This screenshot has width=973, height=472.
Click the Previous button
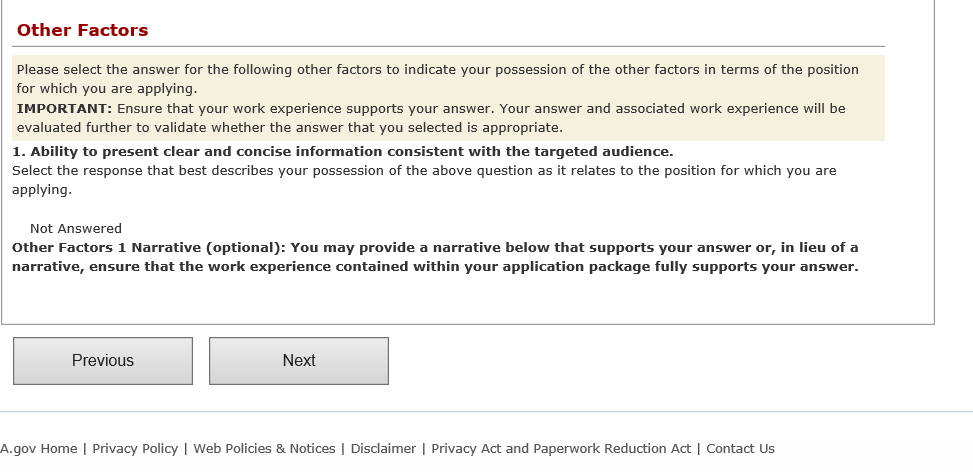(103, 361)
